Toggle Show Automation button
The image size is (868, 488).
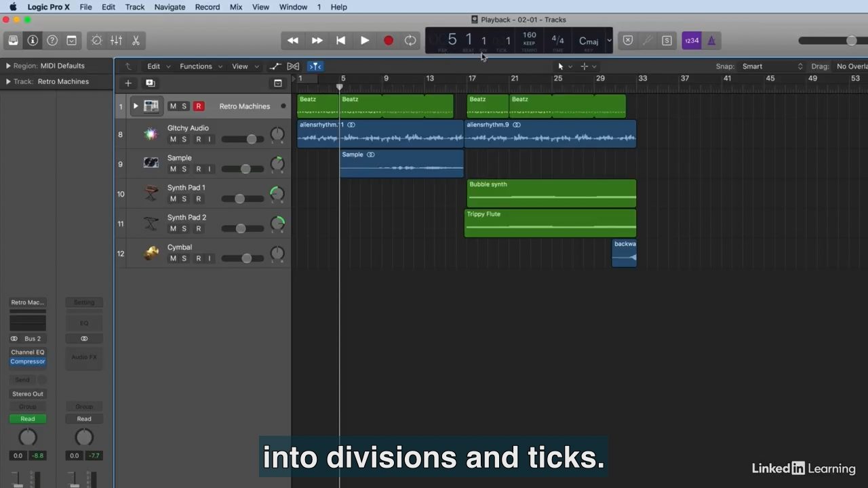click(275, 66)
